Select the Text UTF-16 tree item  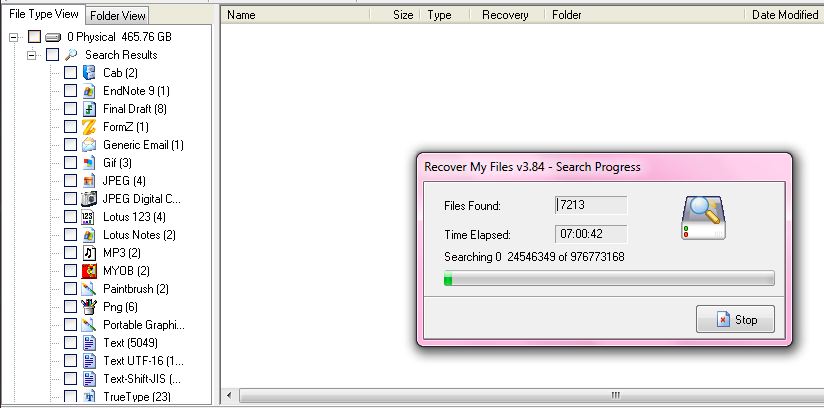pos(143,361)
